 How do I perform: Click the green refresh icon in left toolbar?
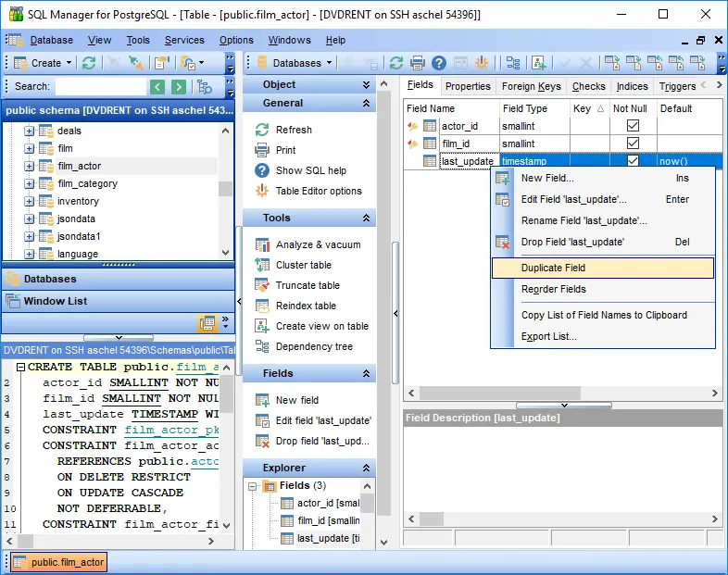[x=89, y=63]
